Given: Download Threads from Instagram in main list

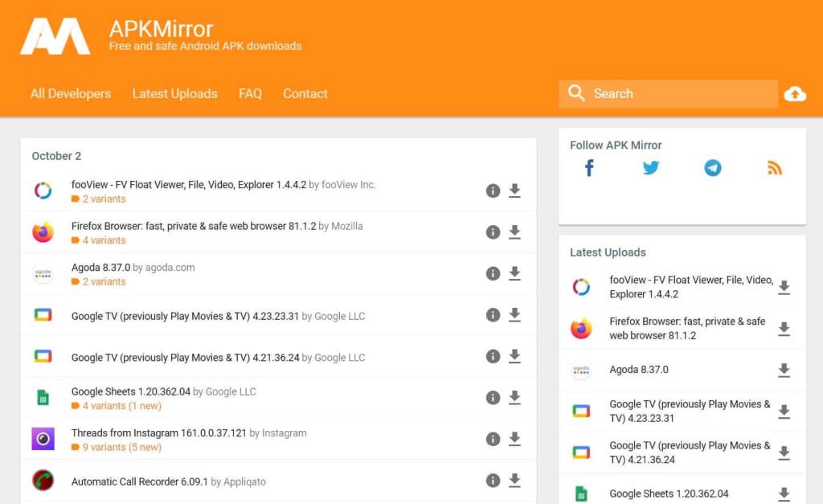Looking at the screenshot, I should coord(515,439).
